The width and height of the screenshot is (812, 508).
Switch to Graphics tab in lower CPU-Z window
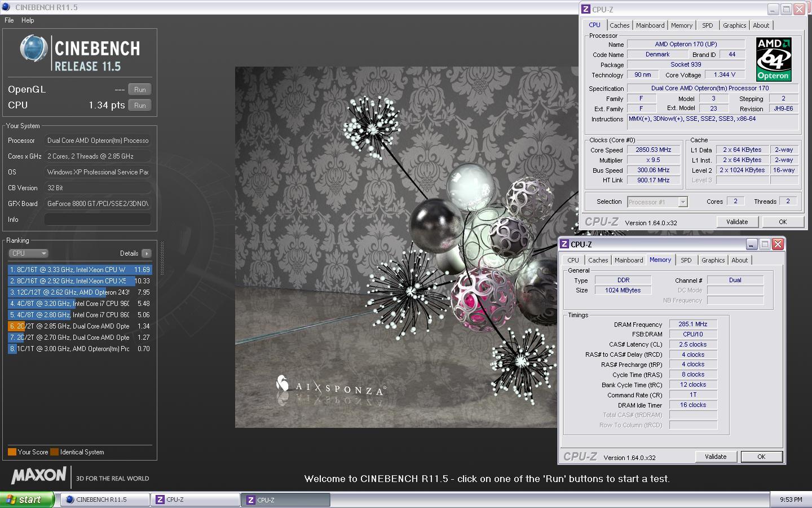pyautogui.click(x=713, y=260)
